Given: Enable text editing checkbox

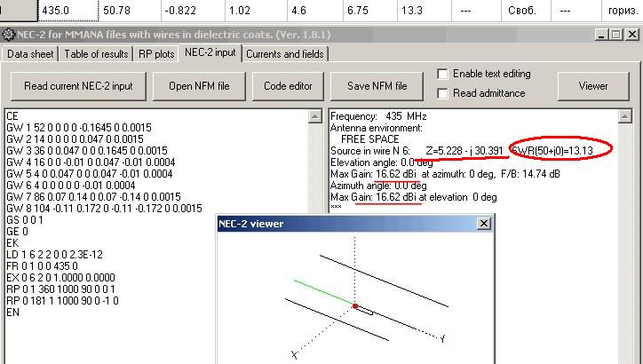Looking at the screenshot, I should click(x=442, y=74).
